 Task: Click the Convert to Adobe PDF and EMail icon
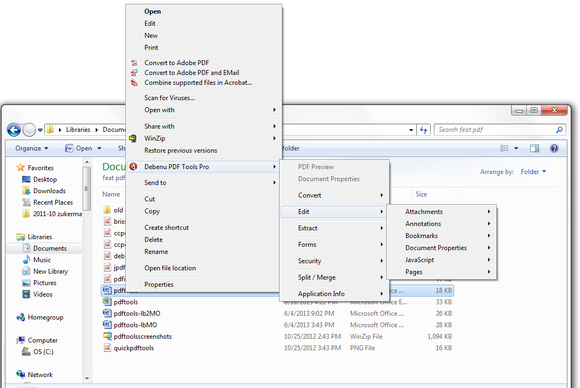pos(134,73)
